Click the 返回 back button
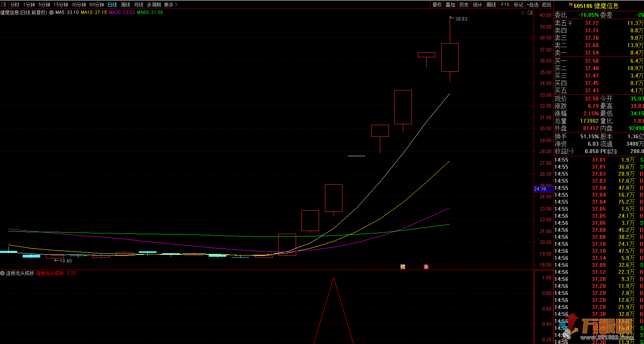The width and height of the screenshot is (644, 344). [546, 5]
